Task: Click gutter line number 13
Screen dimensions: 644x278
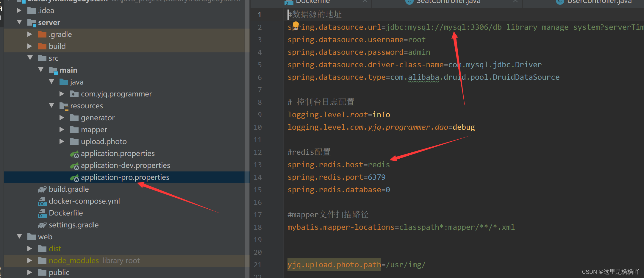Action: pyautogui.click(x=258, y=165)
